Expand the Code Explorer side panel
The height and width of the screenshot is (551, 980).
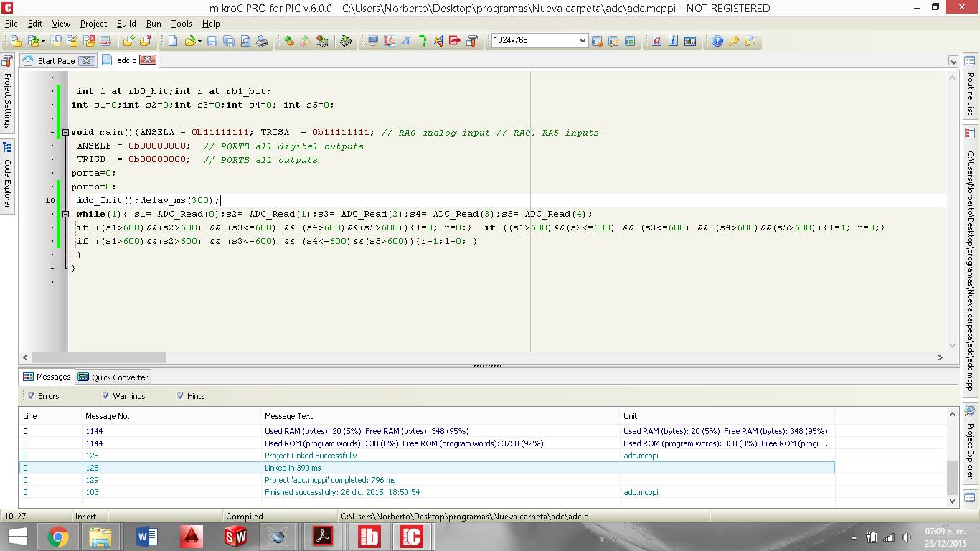click(x=7, y=176)
